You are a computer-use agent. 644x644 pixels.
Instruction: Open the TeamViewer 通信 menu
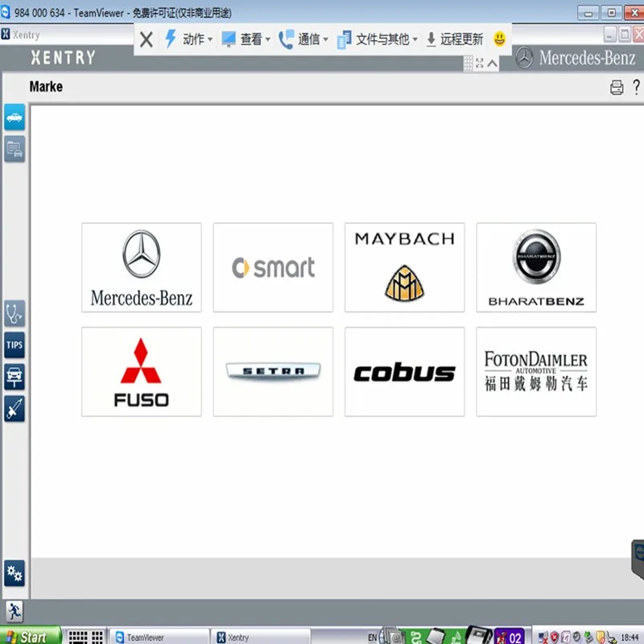303,39
